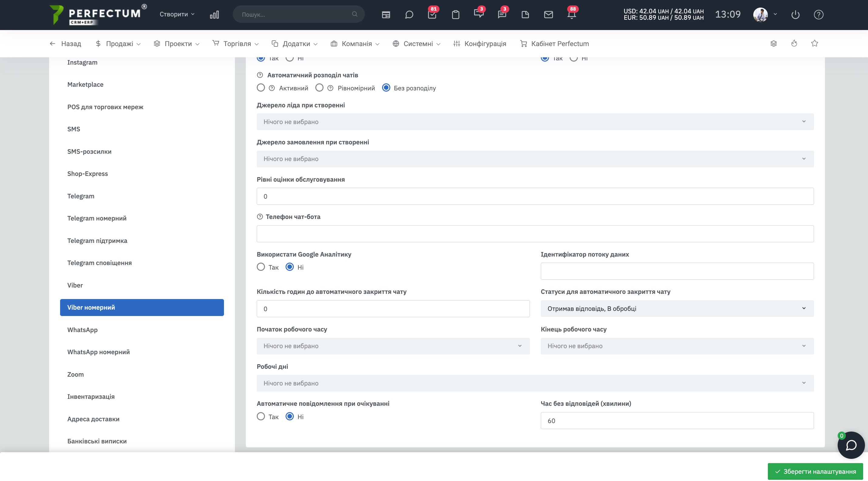Open message list icon with second 3 badge
This screenshot has width=868, height=481.
[x=502, y=14]
